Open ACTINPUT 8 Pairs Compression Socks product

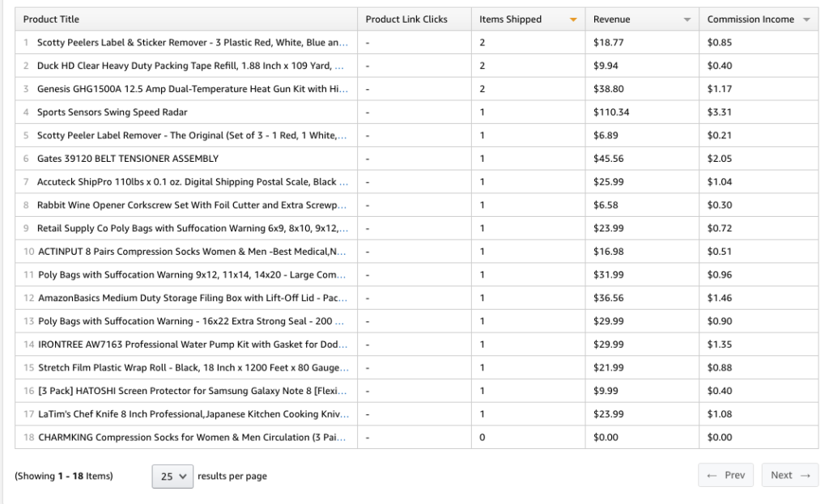click(192, 252)
